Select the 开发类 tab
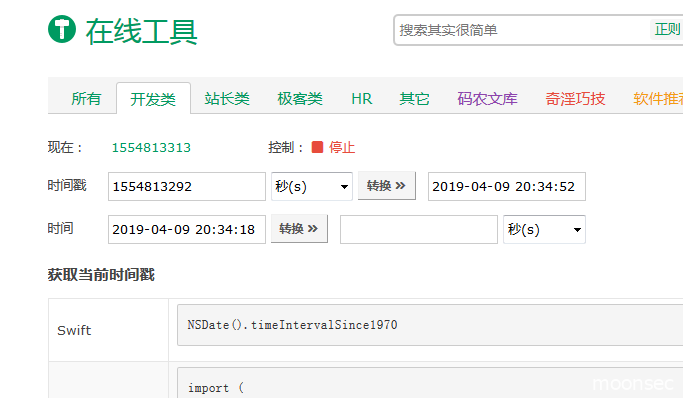The image size is (683, 398). coord(153,99)
